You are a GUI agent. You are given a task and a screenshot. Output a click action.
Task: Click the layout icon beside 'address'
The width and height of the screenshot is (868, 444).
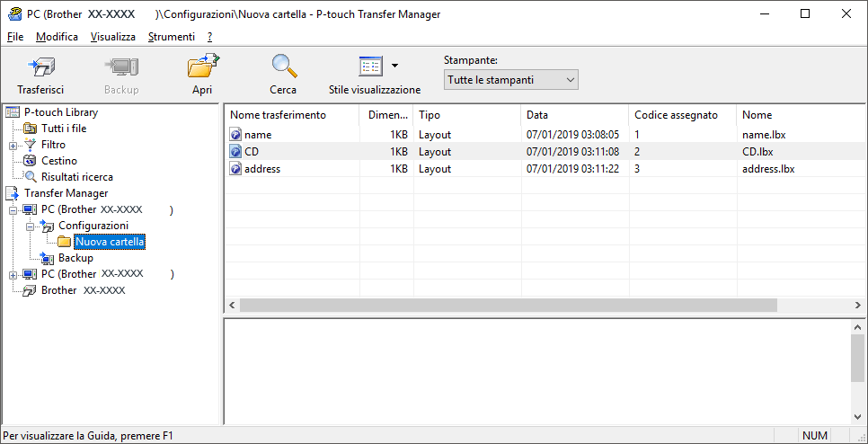coord(235,169)
